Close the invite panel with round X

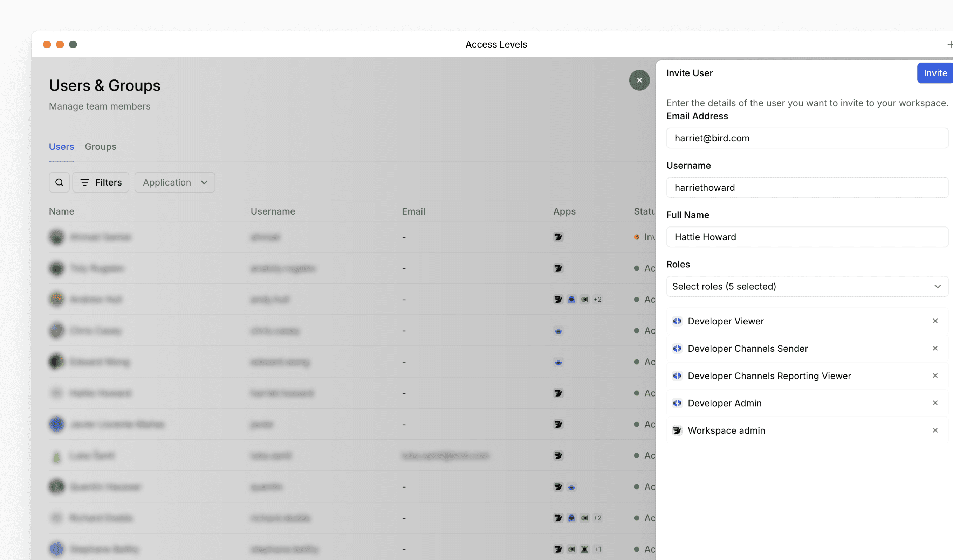(x=639, y=80)
